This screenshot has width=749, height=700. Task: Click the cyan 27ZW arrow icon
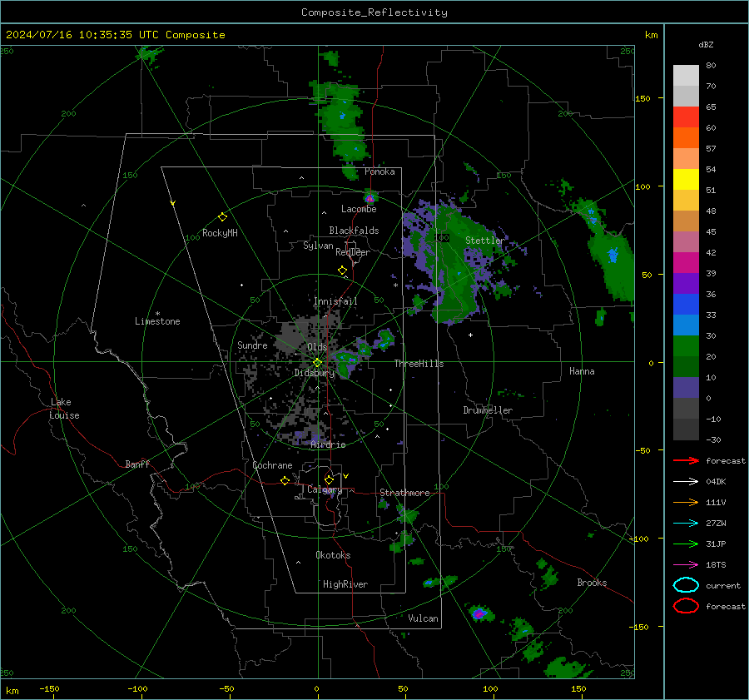(686, 524)
